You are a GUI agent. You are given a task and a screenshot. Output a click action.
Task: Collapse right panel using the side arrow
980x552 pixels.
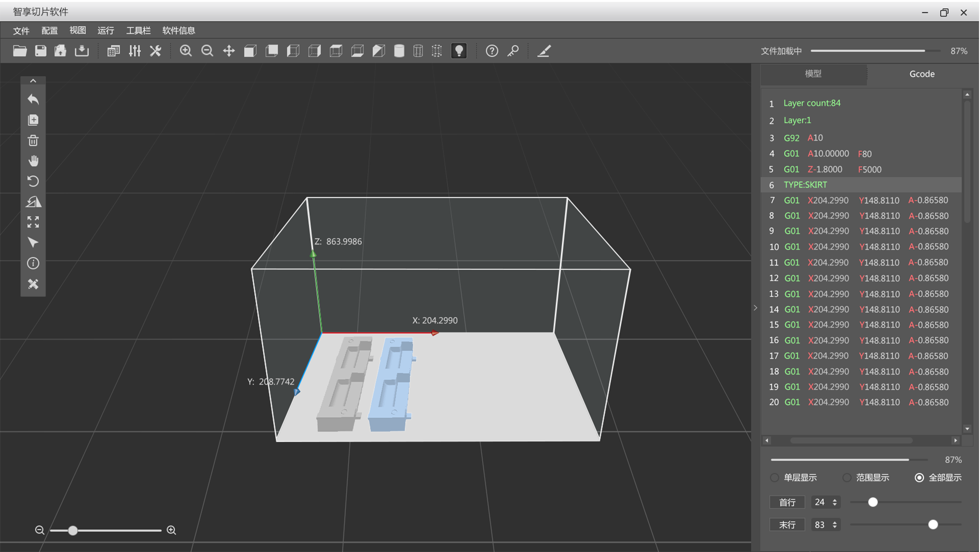coord(755,308)
